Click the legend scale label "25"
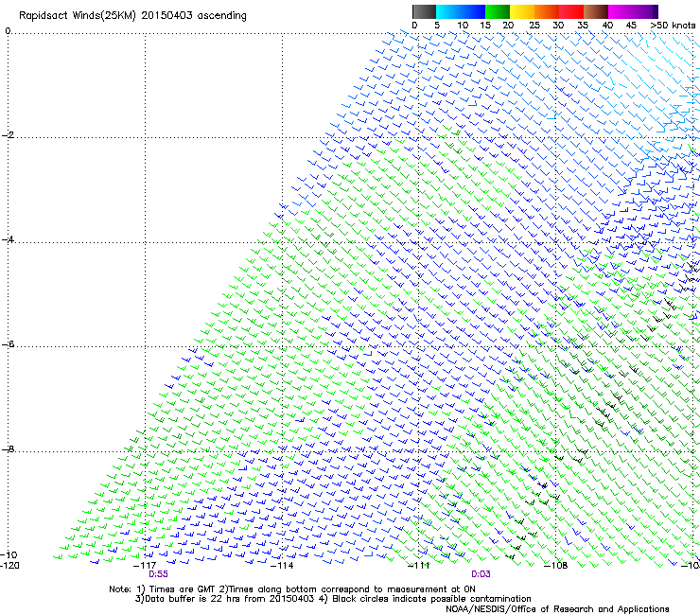 (x=534, y=26)
